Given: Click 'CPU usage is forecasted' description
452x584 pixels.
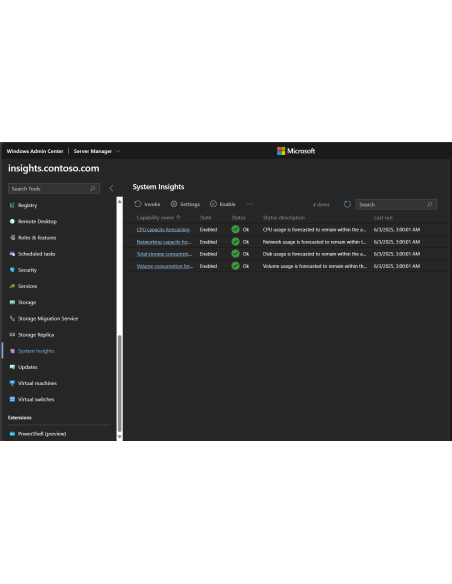Looking at the screenshot, I should tap(314, 229).
